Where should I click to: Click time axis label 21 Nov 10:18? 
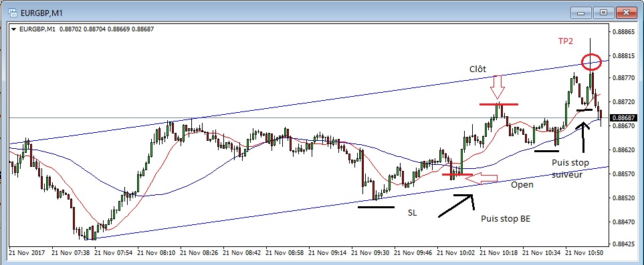(x=500, y=253)
